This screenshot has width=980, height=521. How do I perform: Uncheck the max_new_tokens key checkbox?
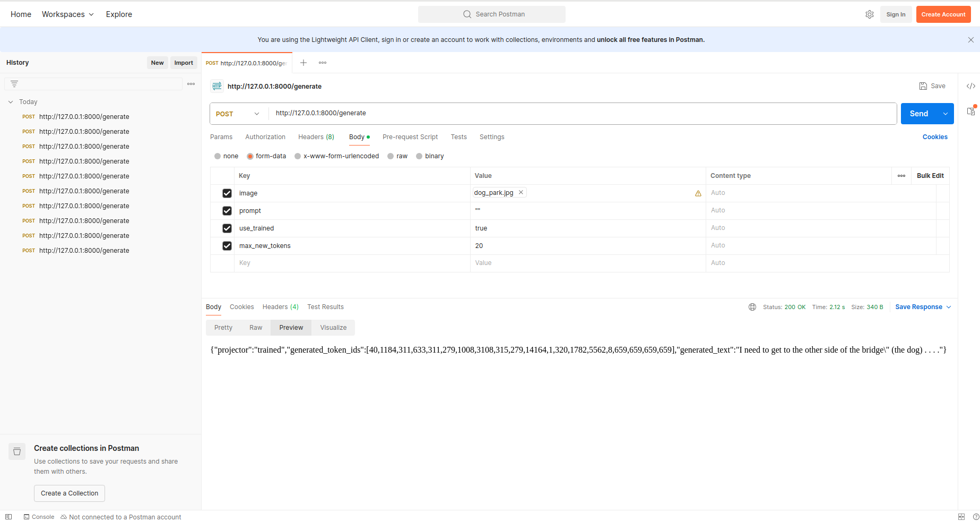(227, 246)
